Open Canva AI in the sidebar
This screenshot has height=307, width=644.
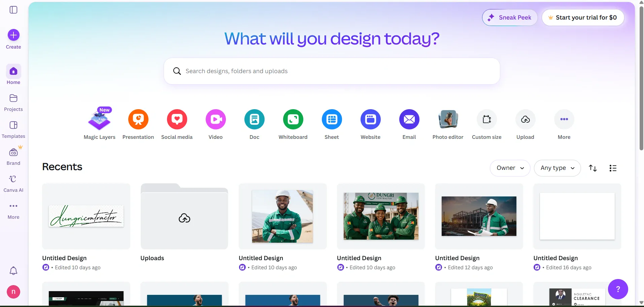point(13,184)
